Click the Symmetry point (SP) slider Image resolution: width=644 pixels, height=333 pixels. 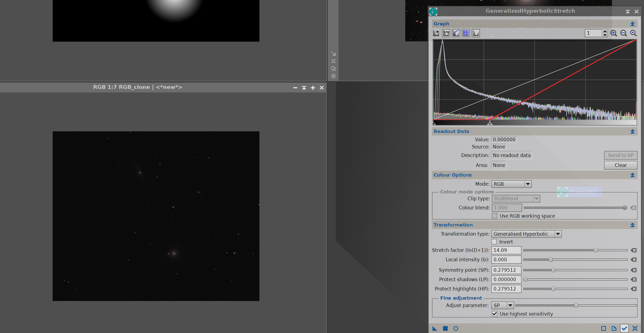coord(575,270)
